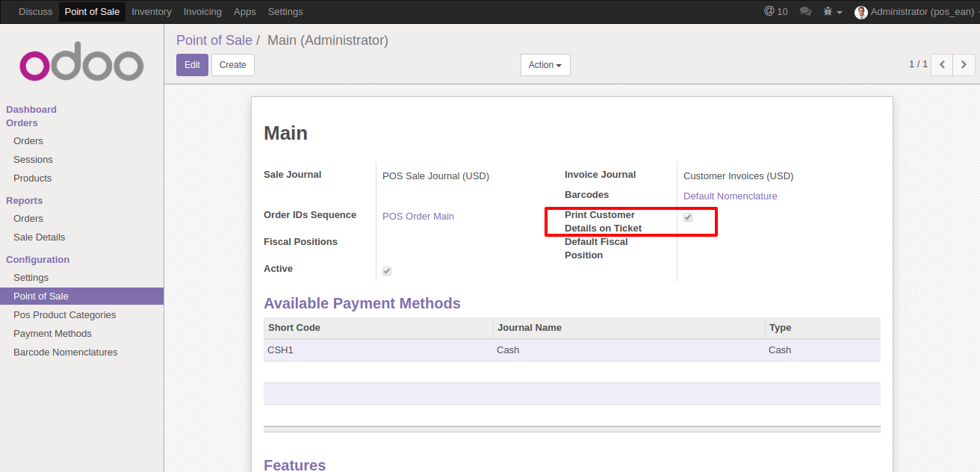Open the Discuss menu
Image resolution: width=980 pixels, height=472 pixels.
pyautogui.click(x=36, y=12)
